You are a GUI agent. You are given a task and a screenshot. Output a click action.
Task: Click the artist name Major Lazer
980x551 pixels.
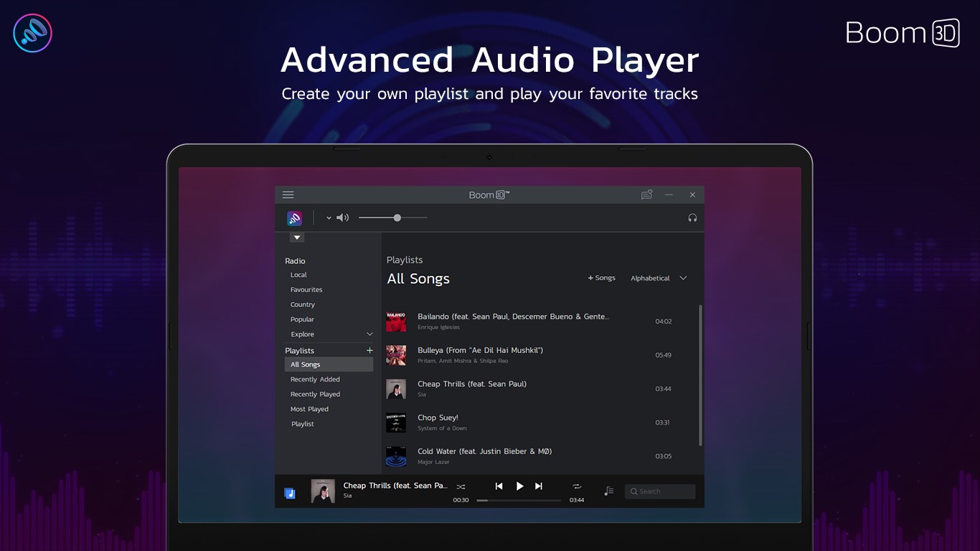(433, 462)
